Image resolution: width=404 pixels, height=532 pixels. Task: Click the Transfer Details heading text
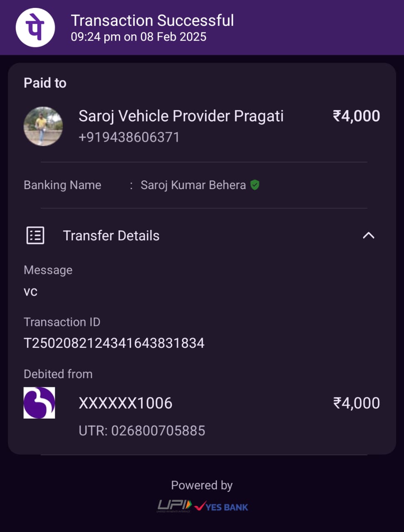(111, 236)
